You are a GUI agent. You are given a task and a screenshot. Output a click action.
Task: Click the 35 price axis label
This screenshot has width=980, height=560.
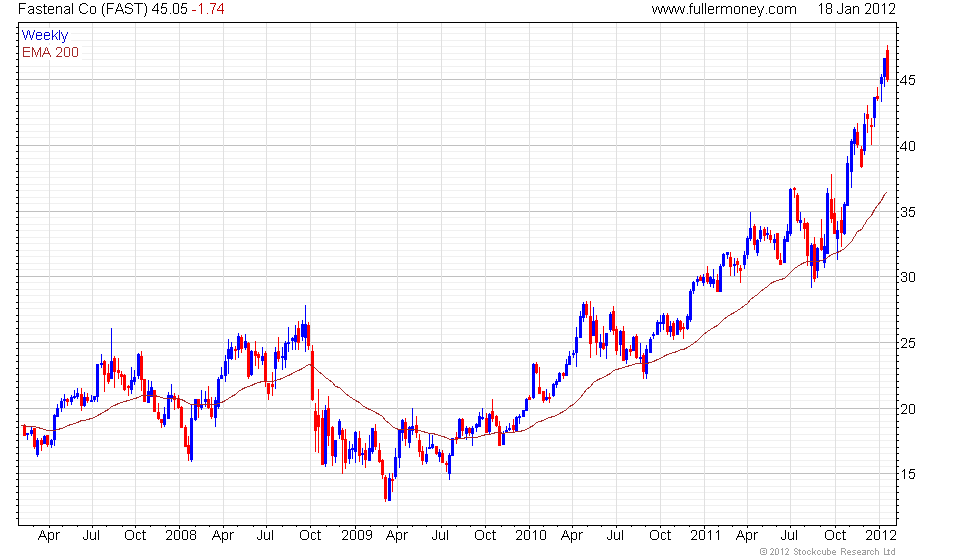[x=908, y=212]
